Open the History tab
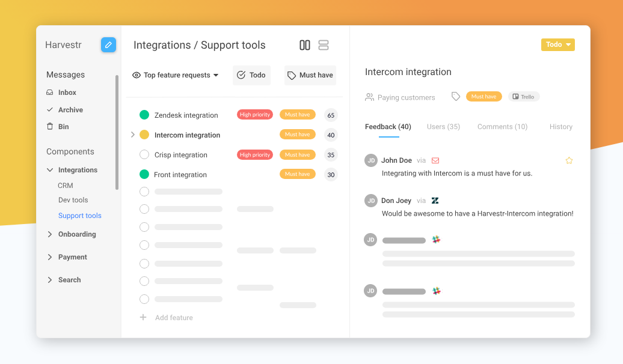This screenshot has width=623, height=364. (x=560, y=127)
